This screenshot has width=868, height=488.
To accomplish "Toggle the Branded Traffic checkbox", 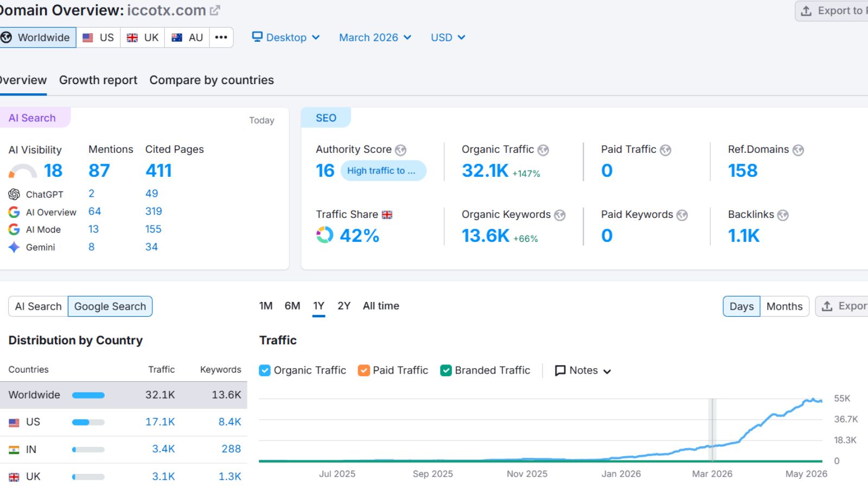I will point(446,370).
